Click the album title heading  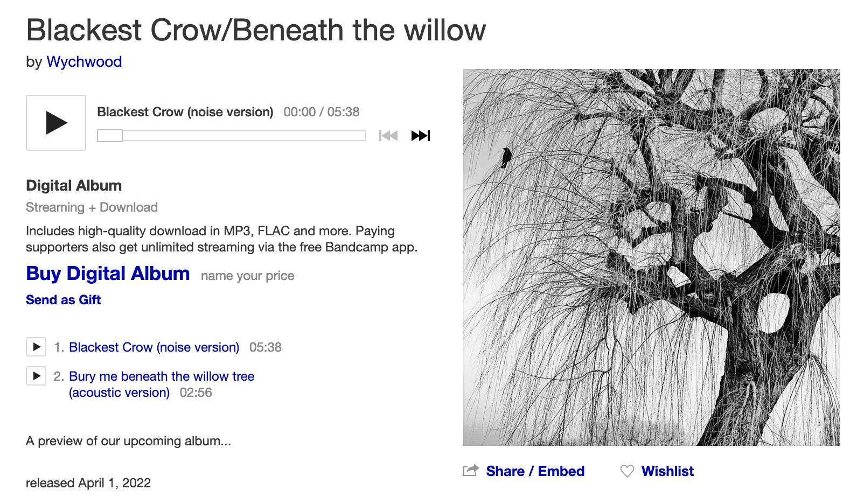256,30
